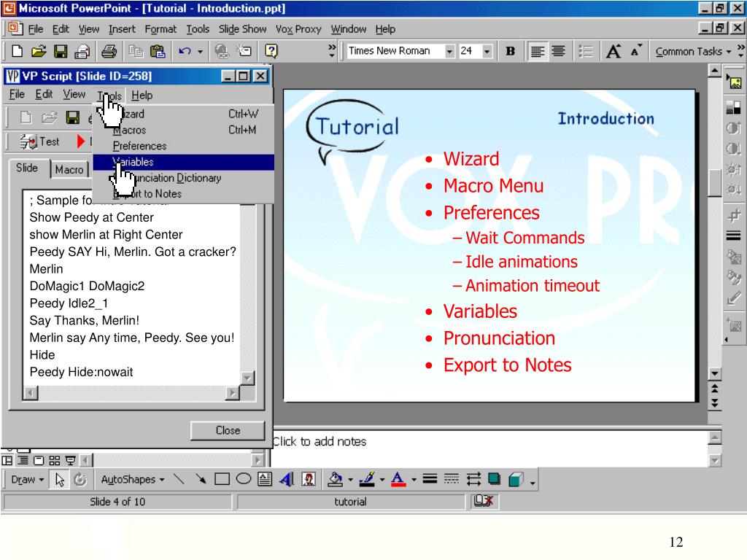Image resolution: width=747 pixels, height=560 pixels.
Task: Insert a Text Box from Draw toolbar
Action: 265,479
